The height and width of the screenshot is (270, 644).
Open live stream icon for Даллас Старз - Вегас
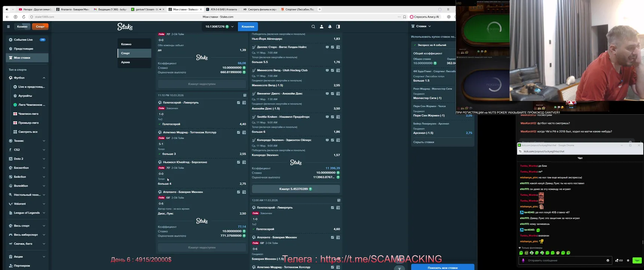coord(327,47)
